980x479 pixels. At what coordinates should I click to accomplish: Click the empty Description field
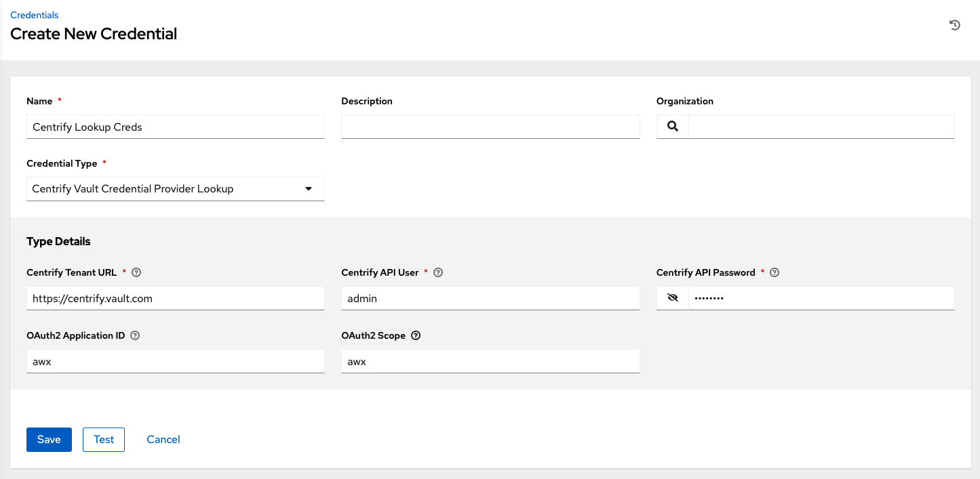click(490, 126)
